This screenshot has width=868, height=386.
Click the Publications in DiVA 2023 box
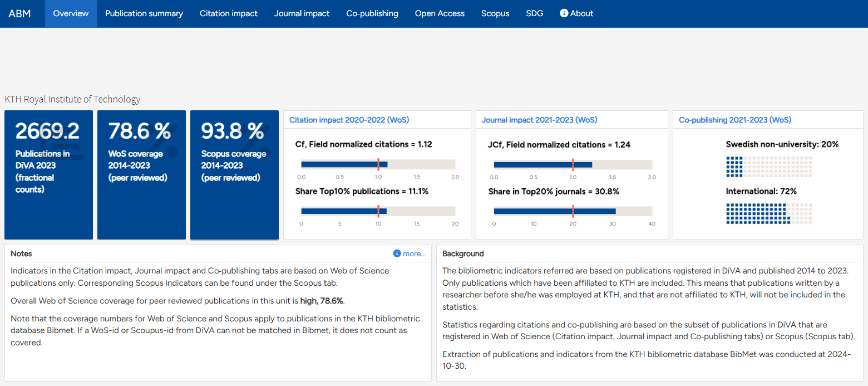[x=48, y=175]
